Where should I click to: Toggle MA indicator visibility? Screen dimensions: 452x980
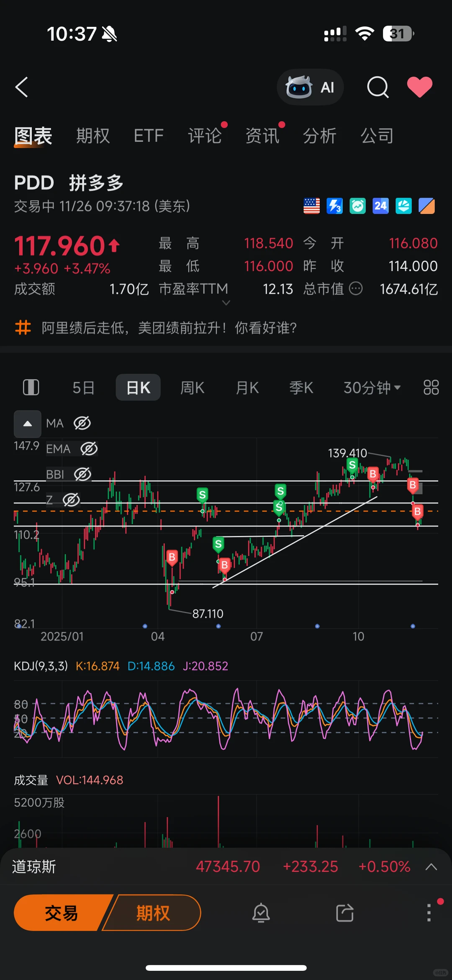(x=82, y=423)
